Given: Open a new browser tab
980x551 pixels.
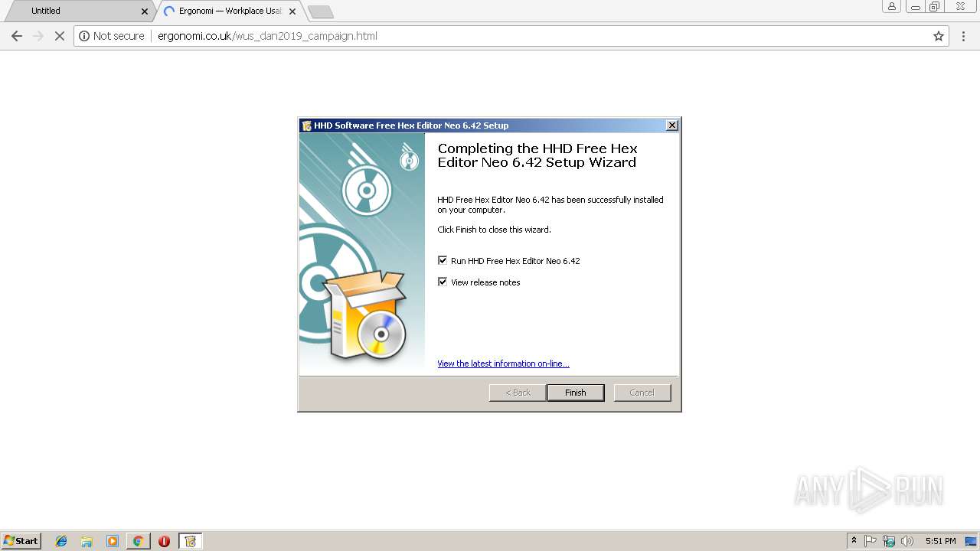Looking at the screenshot, I should (320, 11).
